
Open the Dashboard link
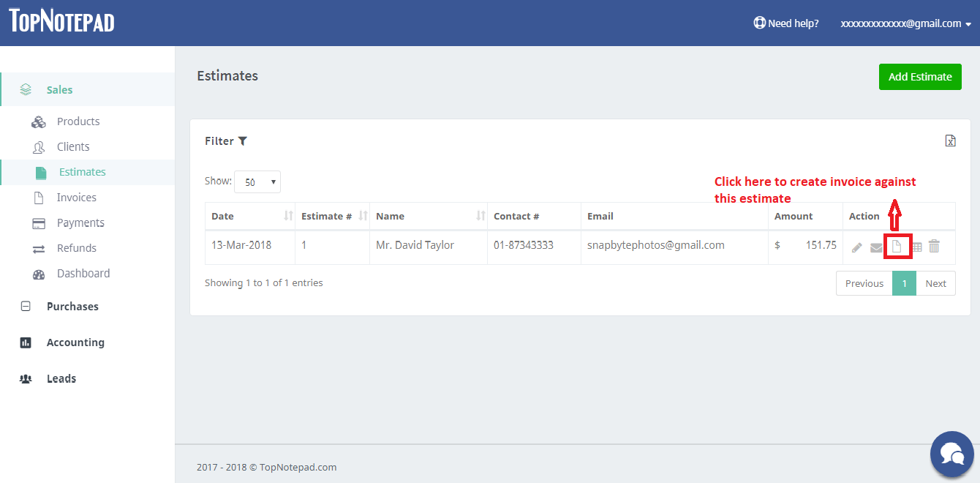83,273
